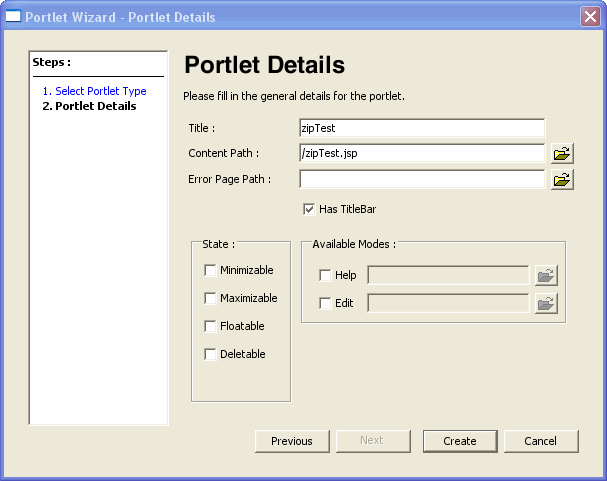Tick the Deletable checkbox

[x=210, y=354]
